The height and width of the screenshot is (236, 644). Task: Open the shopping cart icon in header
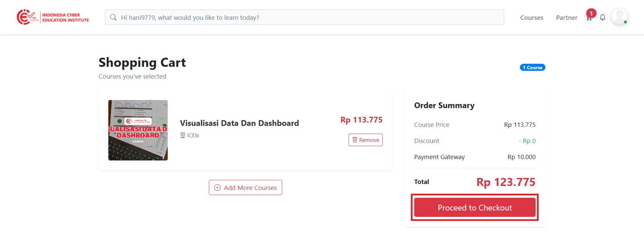pyautogui.click(x=589, y=18)
